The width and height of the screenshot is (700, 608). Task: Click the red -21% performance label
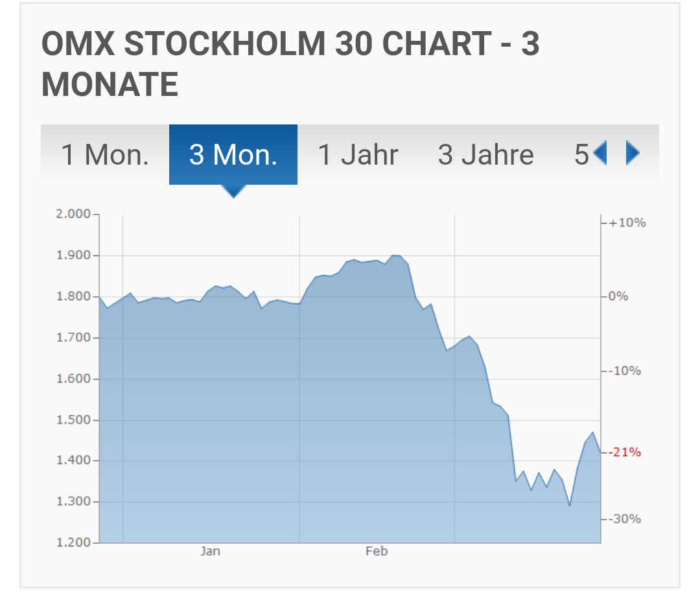[x=625, y=452]
